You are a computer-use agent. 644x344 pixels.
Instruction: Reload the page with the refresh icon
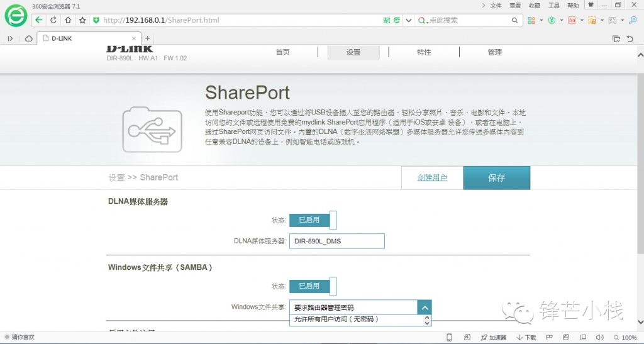[53, 19]
